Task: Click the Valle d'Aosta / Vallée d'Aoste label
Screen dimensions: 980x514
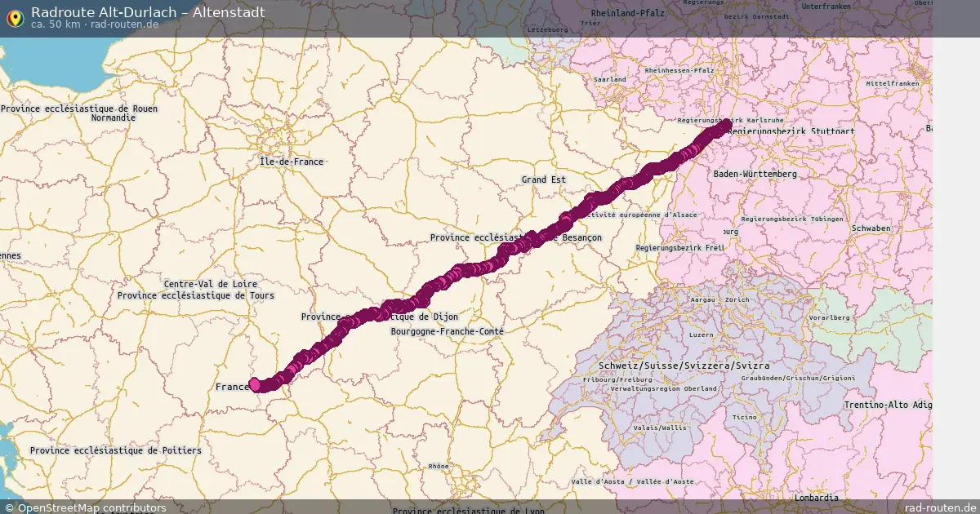Action: click(632, 482)
